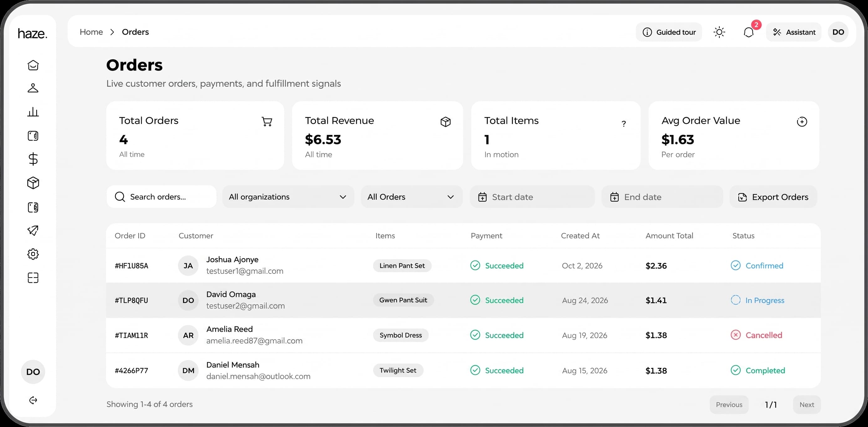
Task: Click the Previous page button
Action: [x=729, y=405]
